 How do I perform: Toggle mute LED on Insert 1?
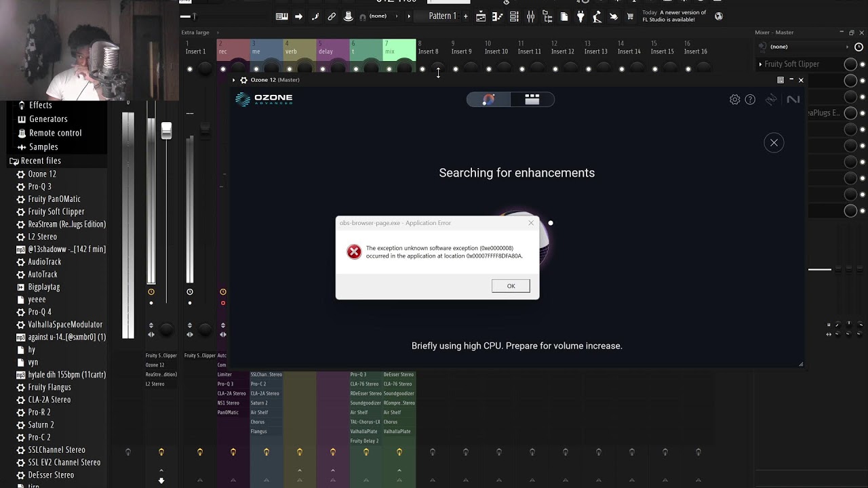[x=190, y=69]
